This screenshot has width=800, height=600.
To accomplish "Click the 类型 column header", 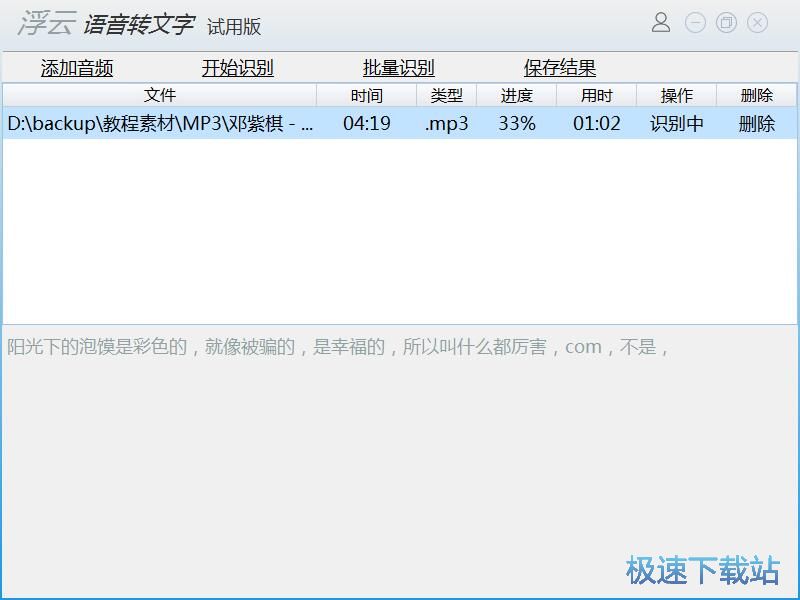I will [x=446, y=95].
